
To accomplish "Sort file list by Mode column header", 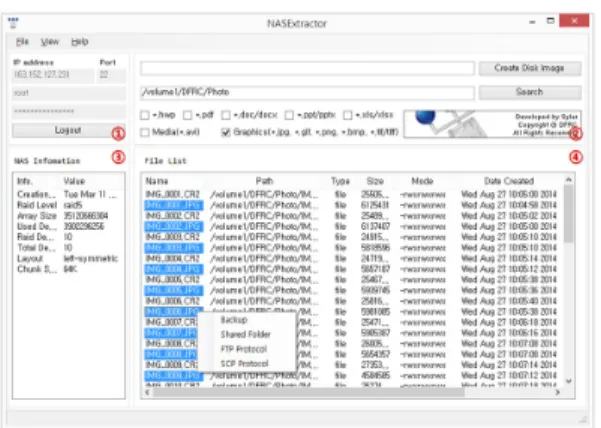I will click(423, 181).
